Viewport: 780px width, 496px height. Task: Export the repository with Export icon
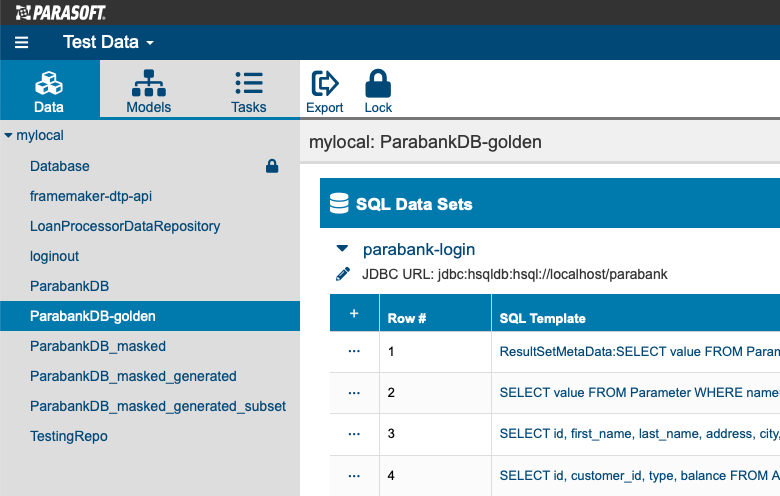coord(324,92)
